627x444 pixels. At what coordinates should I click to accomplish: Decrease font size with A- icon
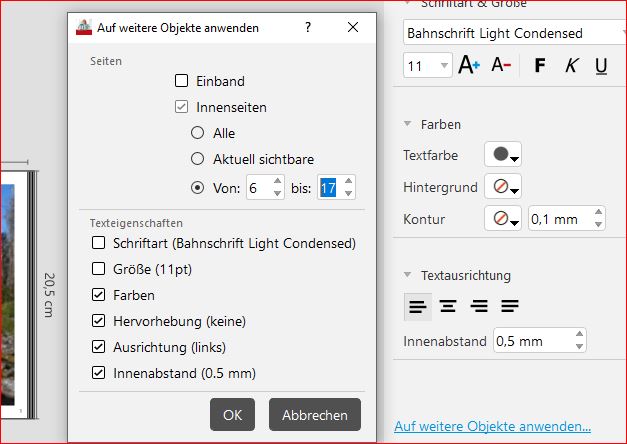point(501,66)
